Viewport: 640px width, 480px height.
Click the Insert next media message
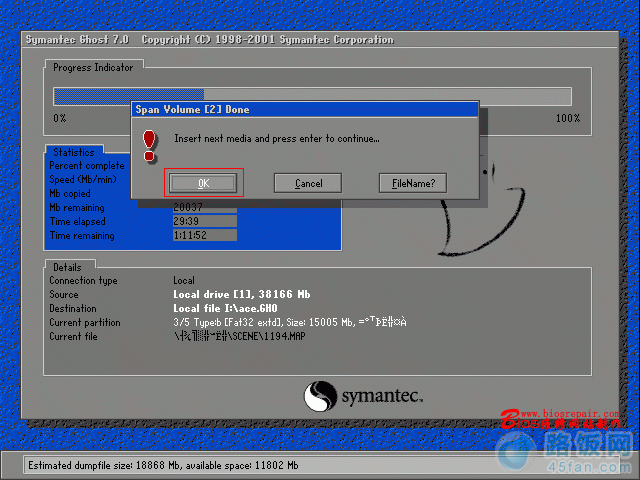tap(277, 139)
